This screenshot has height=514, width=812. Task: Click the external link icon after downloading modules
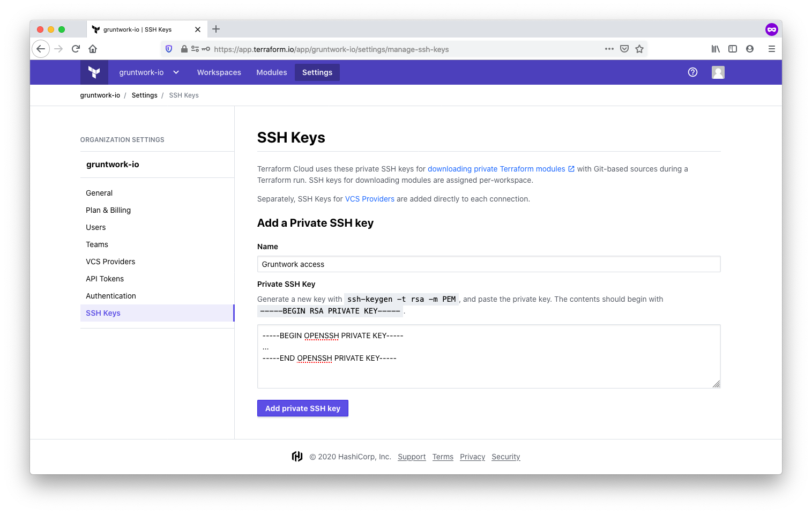click(x=571, y=168)
